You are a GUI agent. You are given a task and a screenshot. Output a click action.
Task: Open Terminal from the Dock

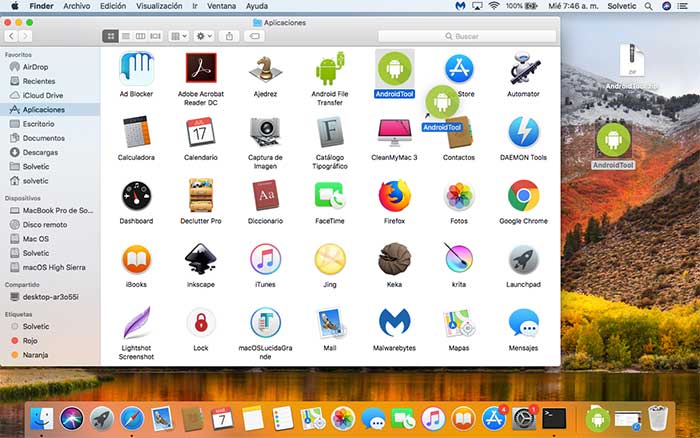click(554, 419)
